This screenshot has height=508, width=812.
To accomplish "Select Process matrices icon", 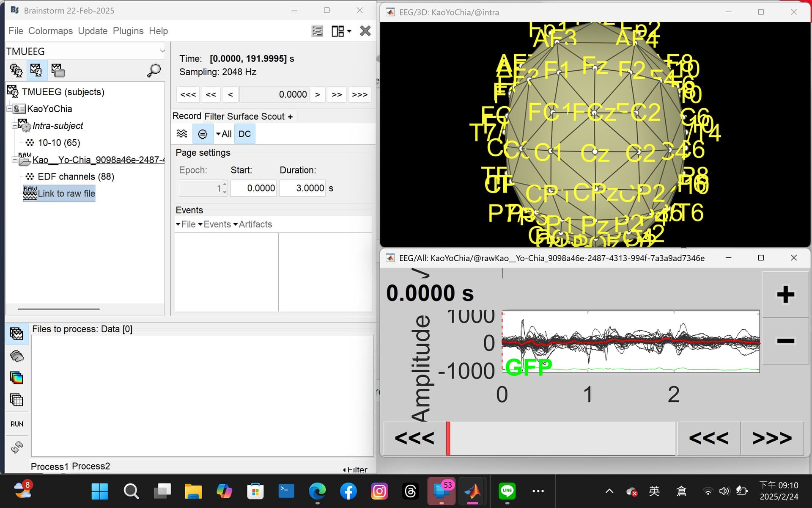I will [x=17, y=400].
